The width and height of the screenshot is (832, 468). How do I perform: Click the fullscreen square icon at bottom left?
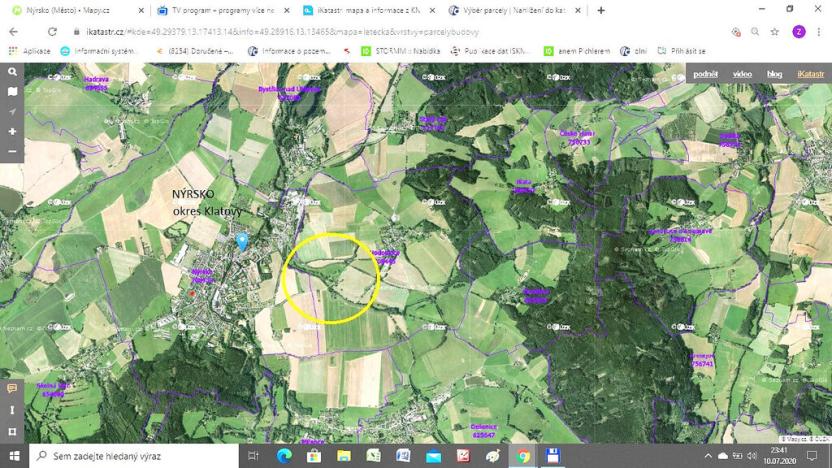(12, 431)
